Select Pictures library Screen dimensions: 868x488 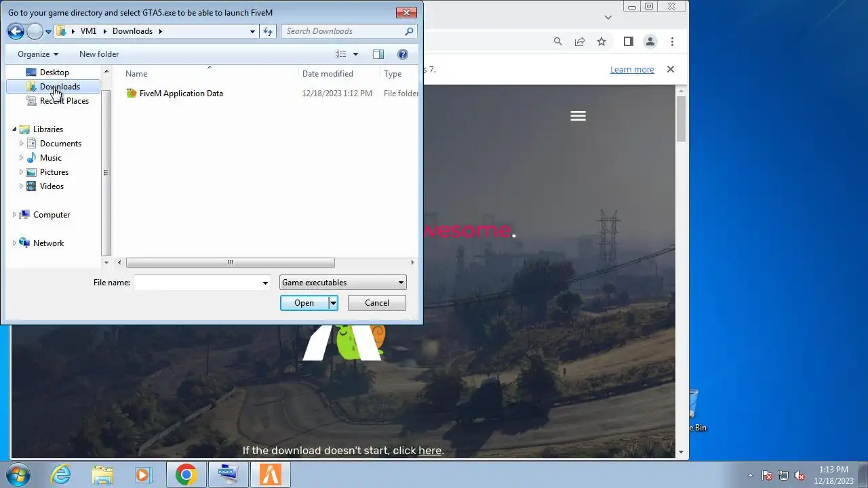point(54,172)
